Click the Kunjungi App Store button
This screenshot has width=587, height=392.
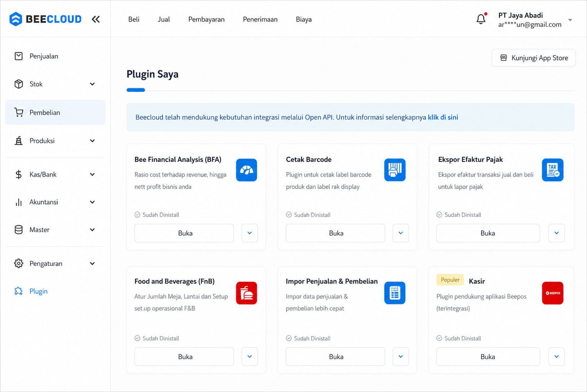(x=533, y=58)
